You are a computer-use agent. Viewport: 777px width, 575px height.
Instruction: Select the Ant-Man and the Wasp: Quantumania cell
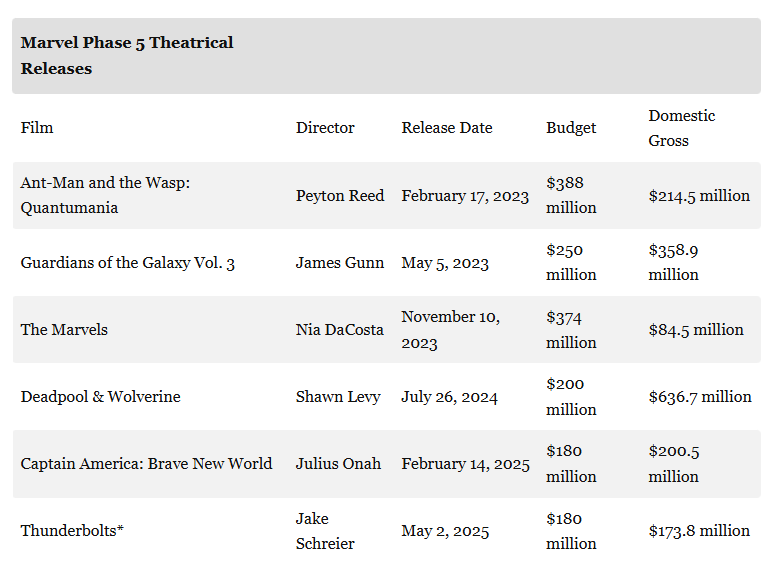click(x=105, y=195)
